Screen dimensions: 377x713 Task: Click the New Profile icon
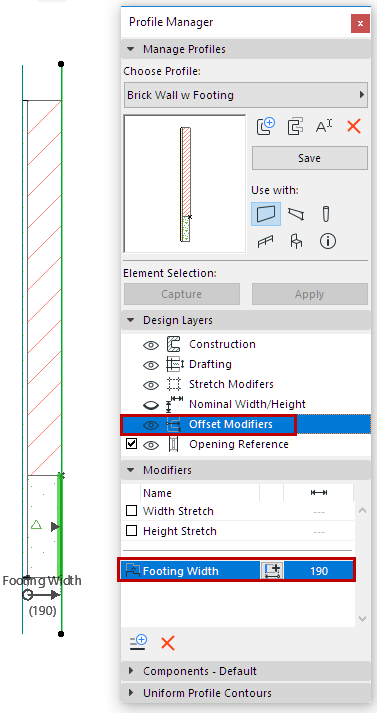point(266,126)
